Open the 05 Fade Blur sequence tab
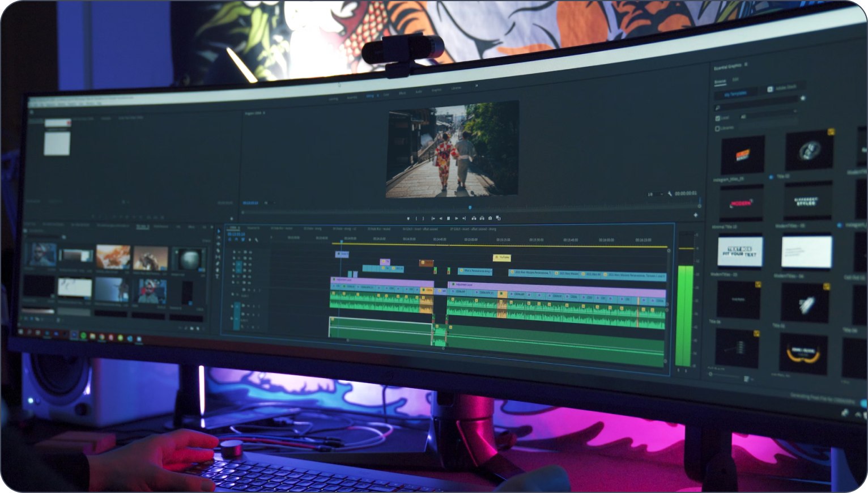This screenshot has width=868, height=493. 378,229
